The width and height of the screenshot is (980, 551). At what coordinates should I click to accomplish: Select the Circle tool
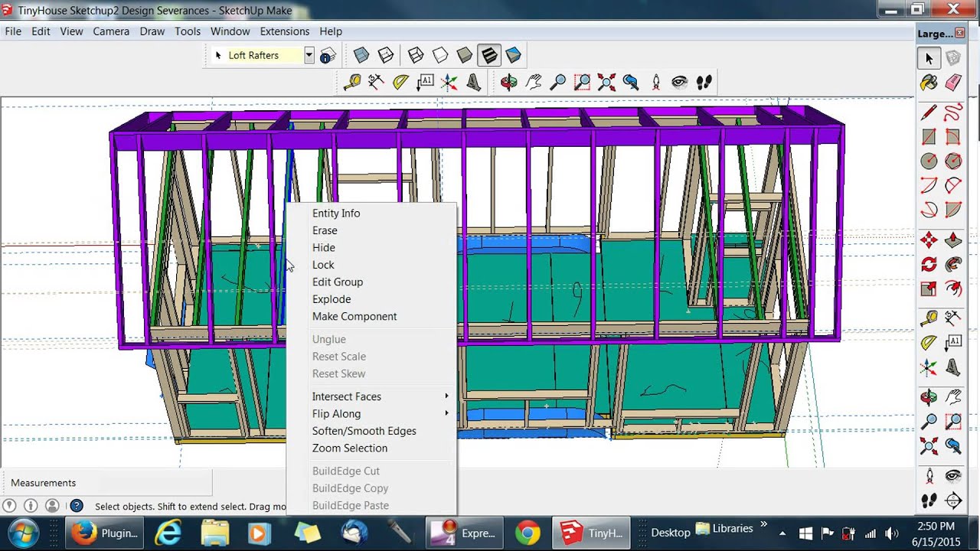929,161
